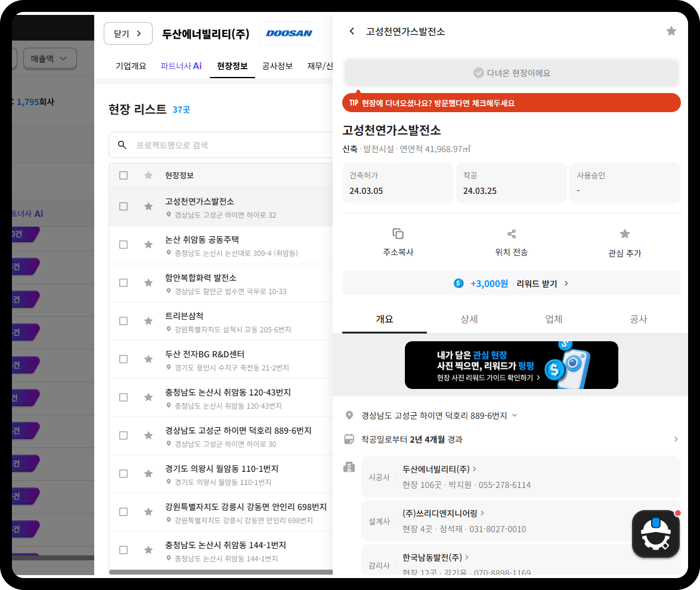Open the 상세 tab
The height and width of the screenshot is (590, 700).
coord(469,319)
